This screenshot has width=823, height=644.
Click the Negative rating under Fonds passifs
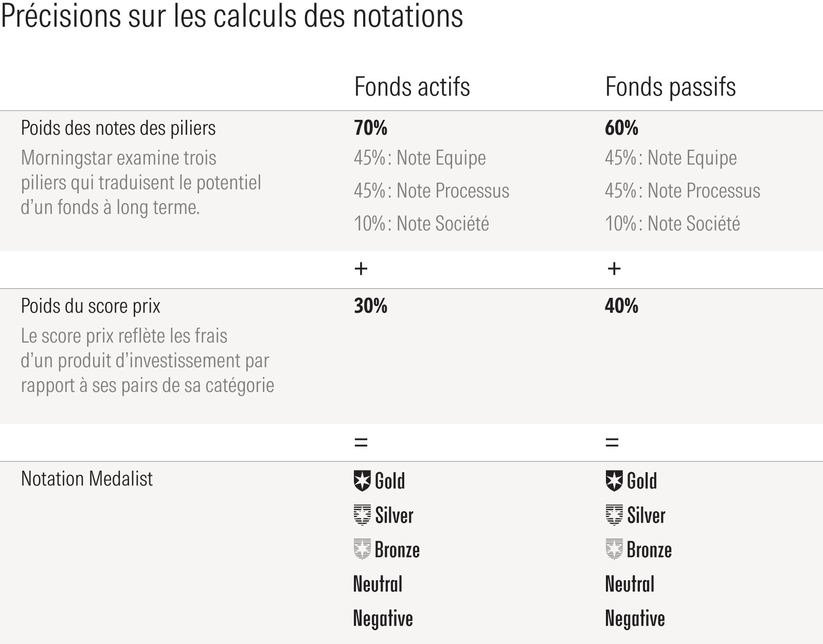pos(635,618)
